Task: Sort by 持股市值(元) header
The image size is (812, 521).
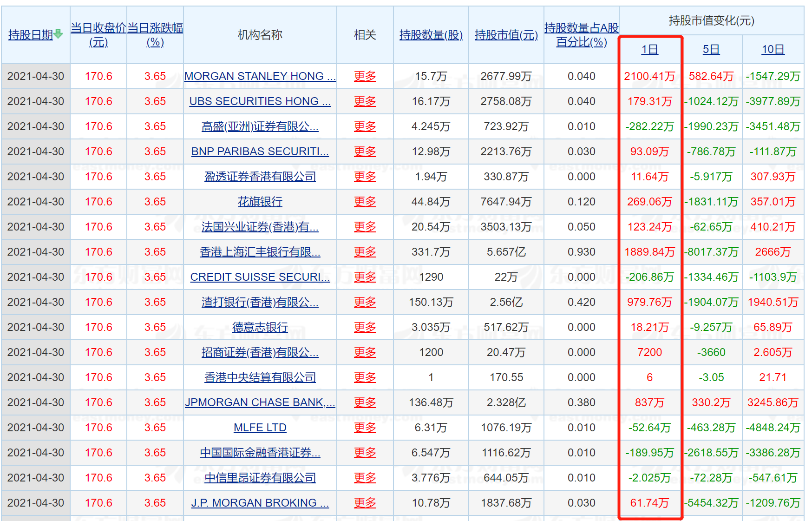Action: coord(506,35)
